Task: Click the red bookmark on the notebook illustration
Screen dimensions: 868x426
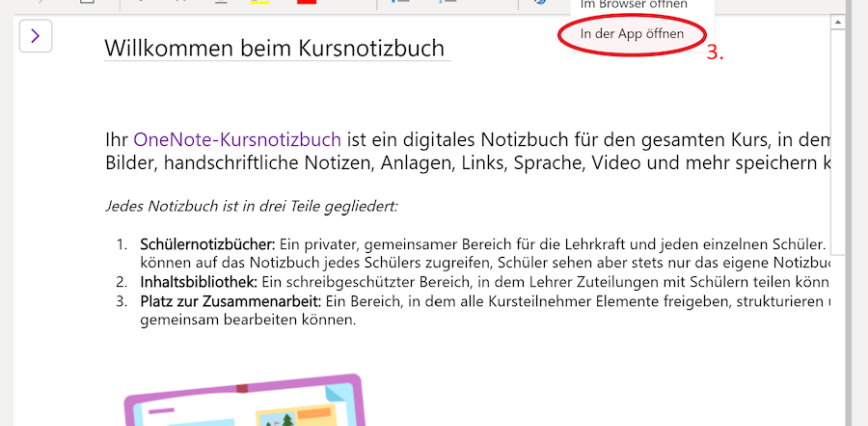Action: pos(241,388)
